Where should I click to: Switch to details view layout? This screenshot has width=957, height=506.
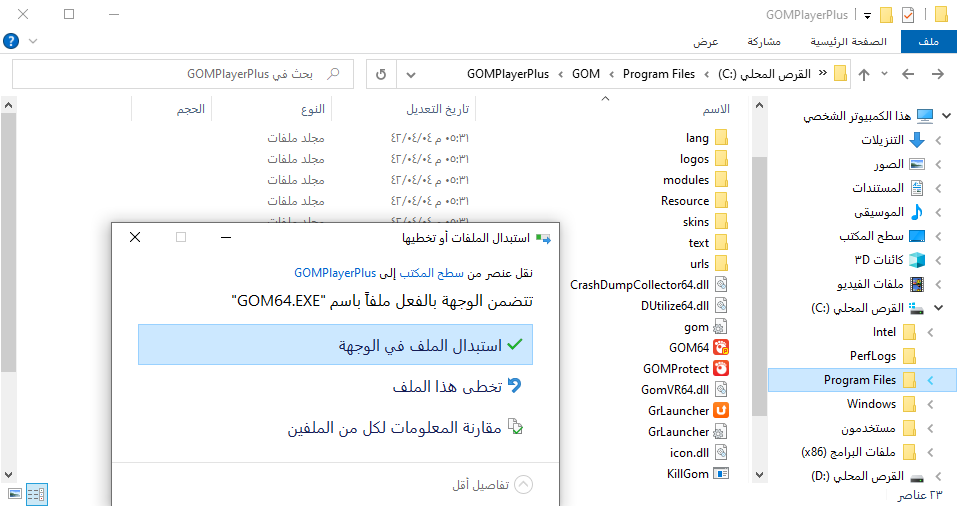[36, 494]
